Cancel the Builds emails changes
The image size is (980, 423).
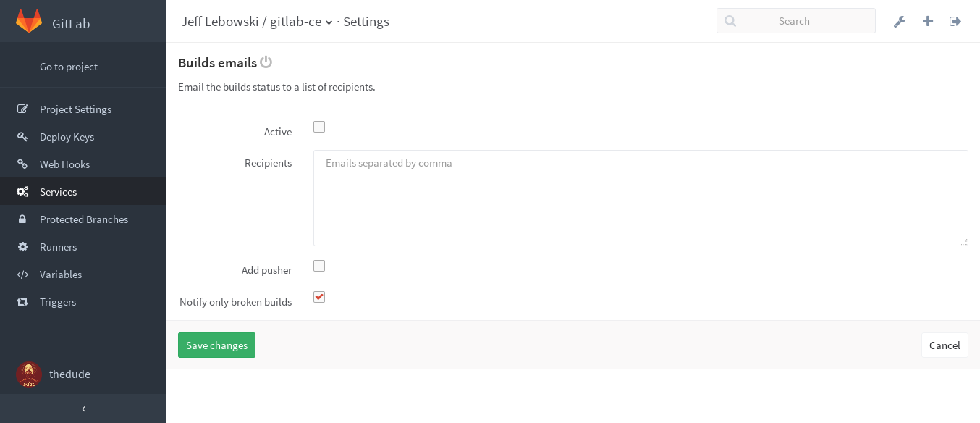click(x=945, y=345)
